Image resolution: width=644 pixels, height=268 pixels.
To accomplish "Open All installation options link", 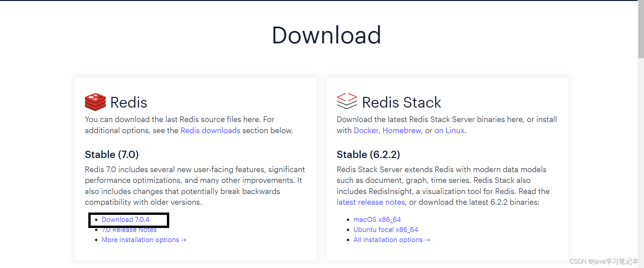I will tap(392, 240).
